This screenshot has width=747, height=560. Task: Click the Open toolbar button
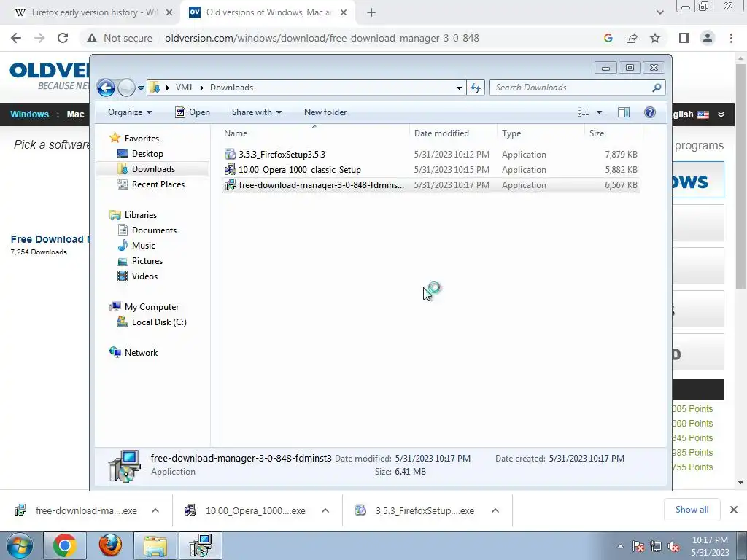(x=193, y=112)
